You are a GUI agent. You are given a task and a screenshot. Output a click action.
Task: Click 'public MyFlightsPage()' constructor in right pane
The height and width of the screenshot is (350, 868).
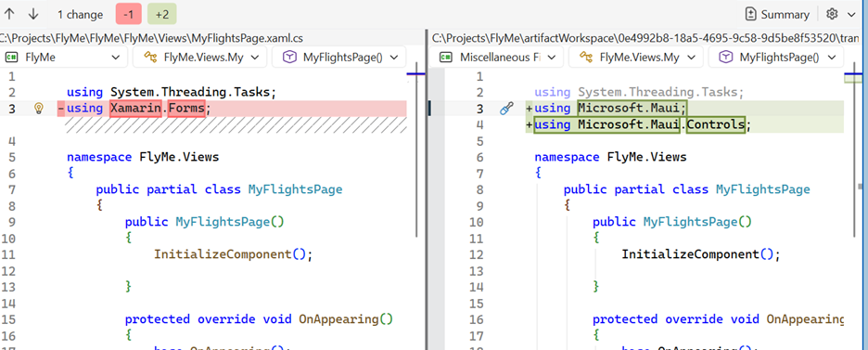(672, 222)
